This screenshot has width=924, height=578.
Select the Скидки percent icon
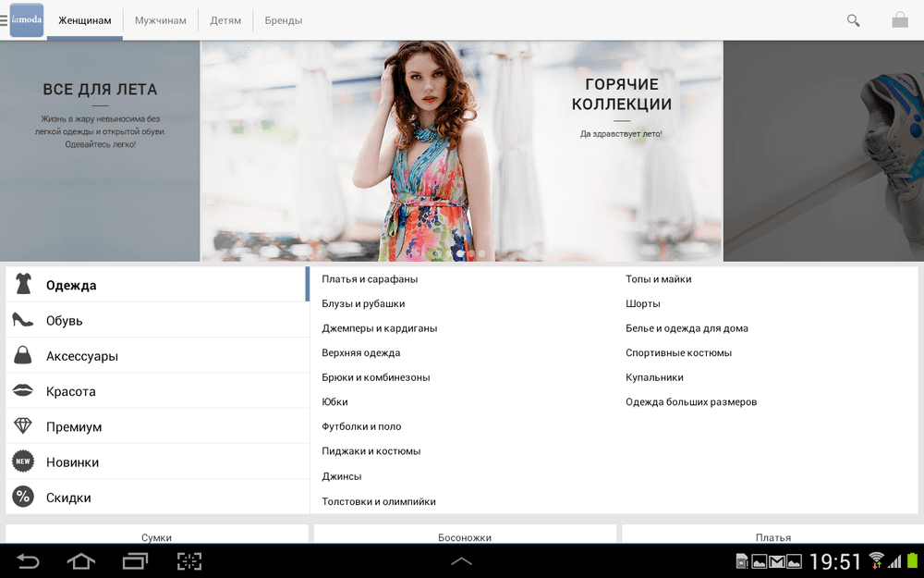[x=23, y=497]
